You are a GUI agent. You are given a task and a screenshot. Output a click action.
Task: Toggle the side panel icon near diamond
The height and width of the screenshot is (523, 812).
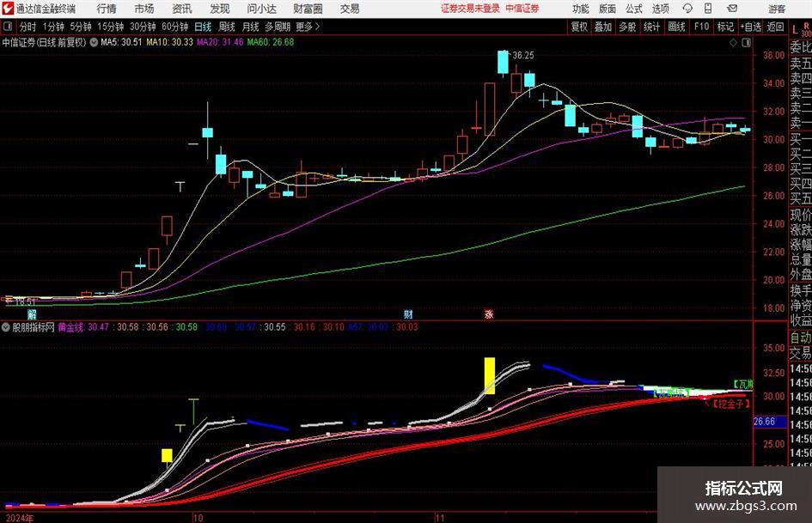[x=746, y=42]
